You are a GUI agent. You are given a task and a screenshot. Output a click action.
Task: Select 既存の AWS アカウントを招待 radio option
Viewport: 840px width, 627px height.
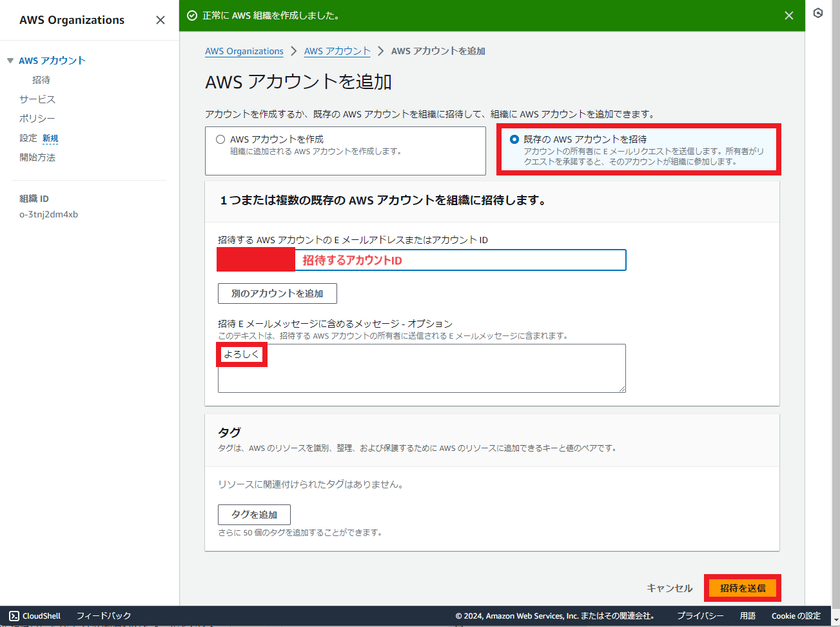click(514, 139)
